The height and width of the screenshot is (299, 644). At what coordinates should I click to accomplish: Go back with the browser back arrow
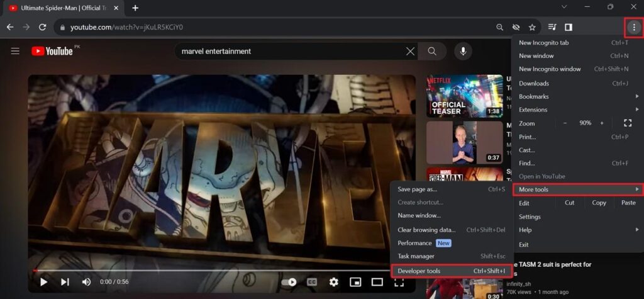(10, 27)
